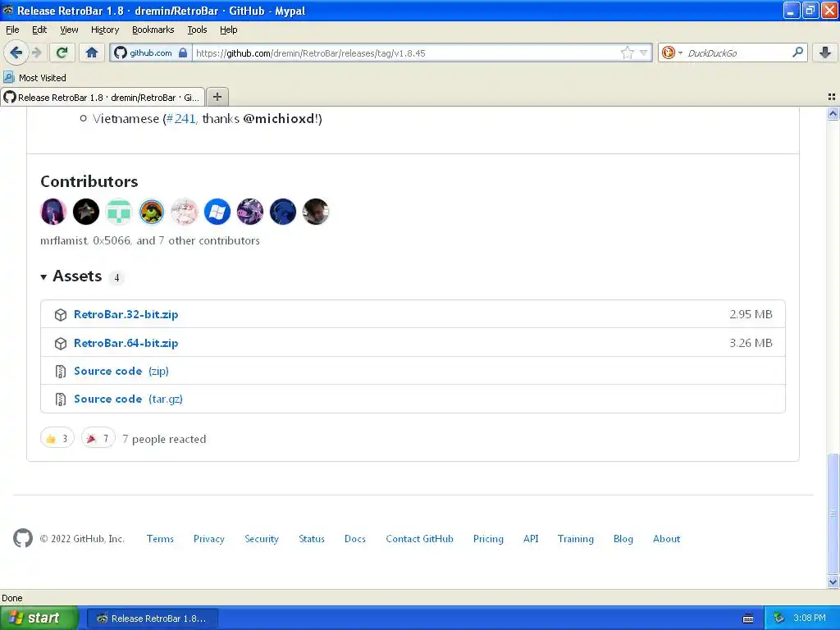Open the downloads arrow button
Screen dimensions: 840x630
click(825, 52)
